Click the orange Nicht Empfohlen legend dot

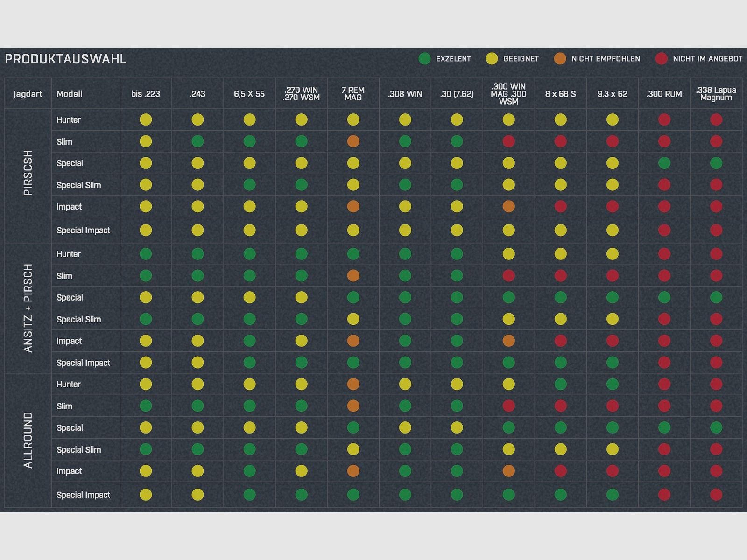[560, 59]
